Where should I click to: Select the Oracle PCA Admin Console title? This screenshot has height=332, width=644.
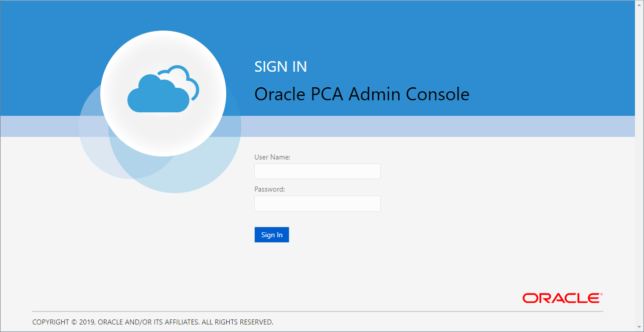(x=362, y=94)
